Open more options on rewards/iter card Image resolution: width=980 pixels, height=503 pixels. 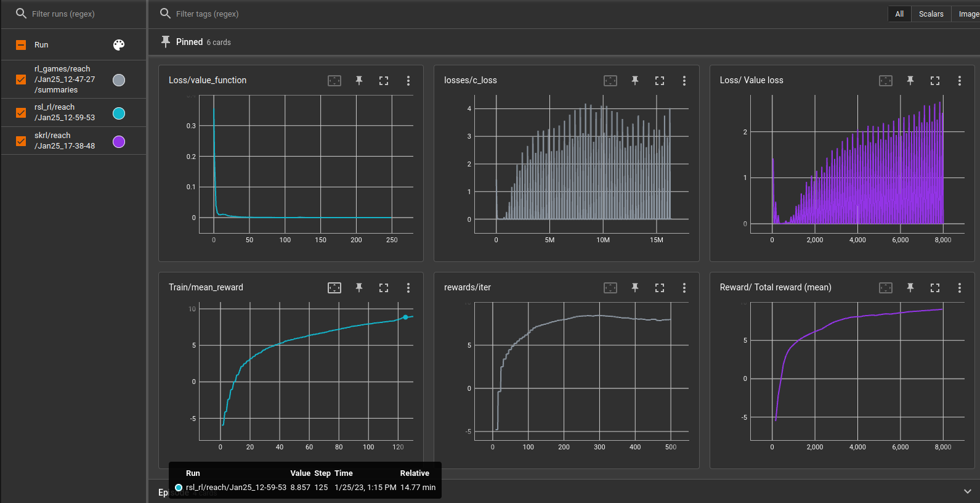[x=684, y=288]
